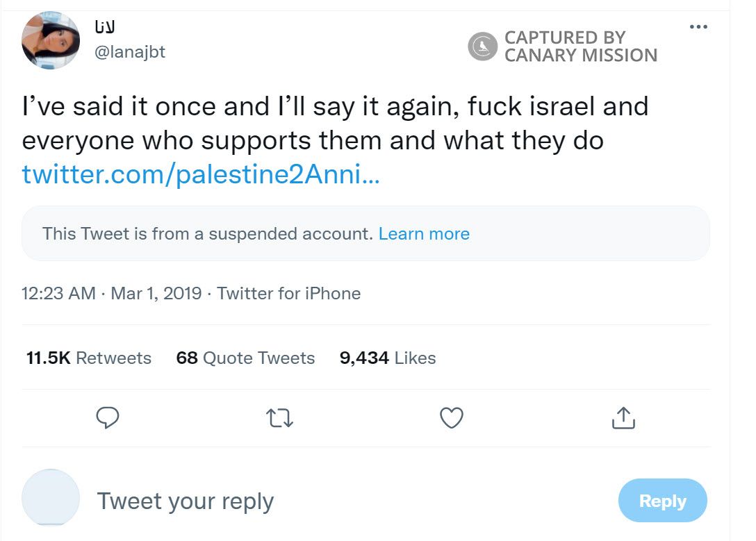The image size is (756, 541).
Task: Like the tweet with heart icon
Action: [452, 417]
